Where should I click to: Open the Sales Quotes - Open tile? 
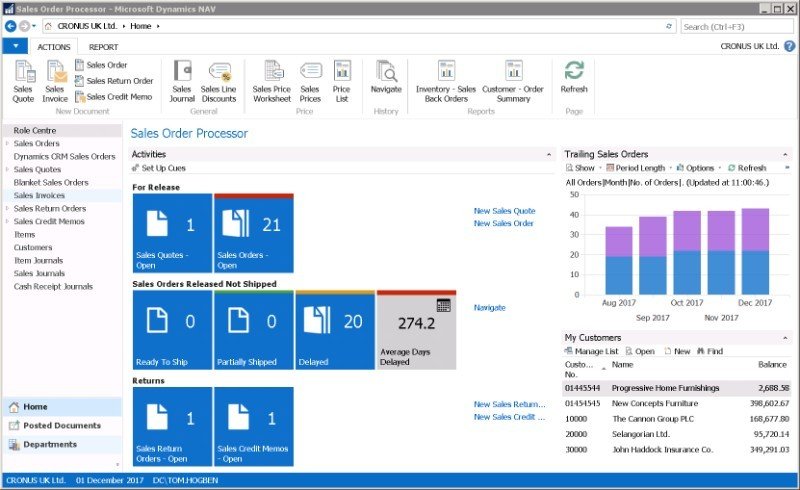pos(172,233)
